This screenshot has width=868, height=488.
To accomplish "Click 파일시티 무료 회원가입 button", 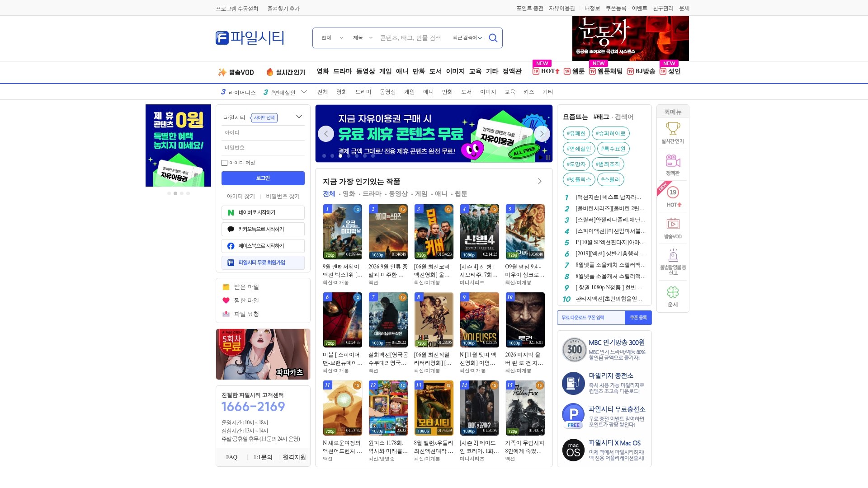I will (x=263, y=263).
